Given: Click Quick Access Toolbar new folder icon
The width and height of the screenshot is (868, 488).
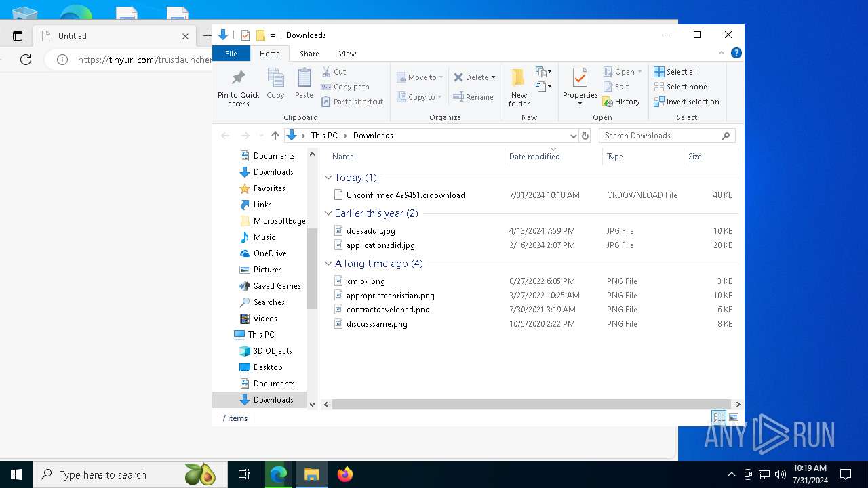Looking at the screenshot, I should 260,35.
